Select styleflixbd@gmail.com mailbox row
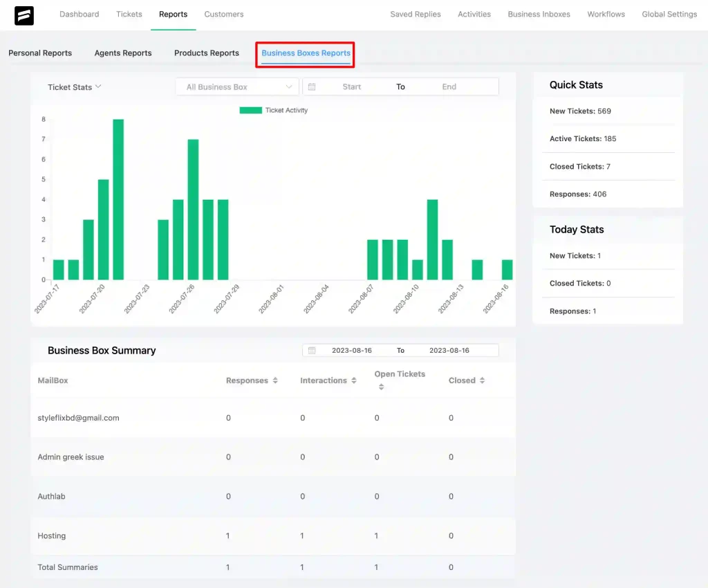This screenshot has width=708, height=588. (273, 418)
